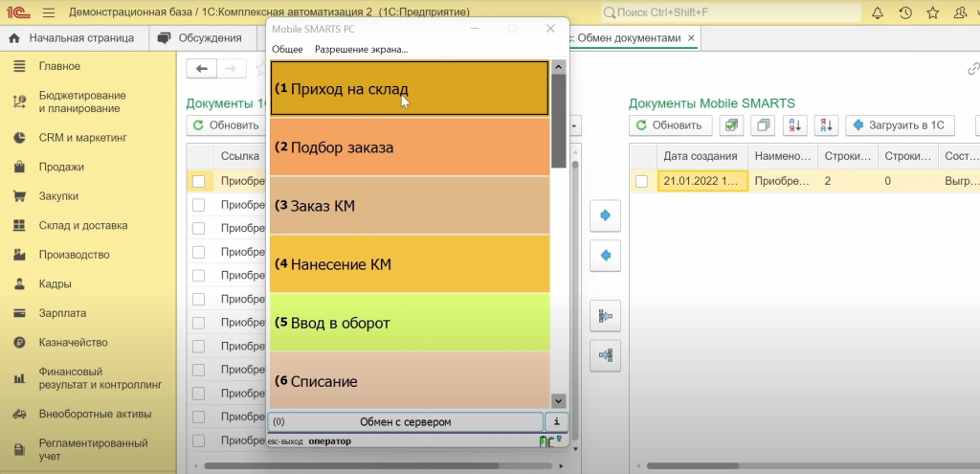Viewport: 980px width, 474px height.
Task: Tick checkbox of the 21.01.2022 document row
Action: pyautogui.click(x=642, y=181)
